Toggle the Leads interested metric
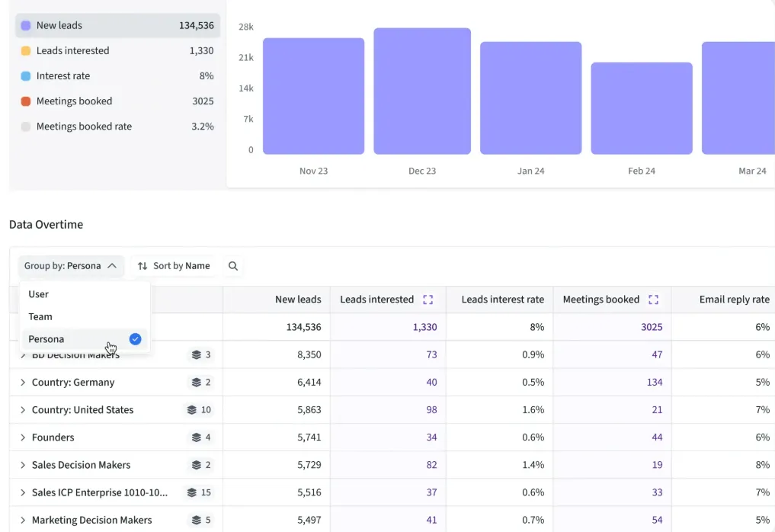Screen dimensions: 775x532 (x=117, y=50)
